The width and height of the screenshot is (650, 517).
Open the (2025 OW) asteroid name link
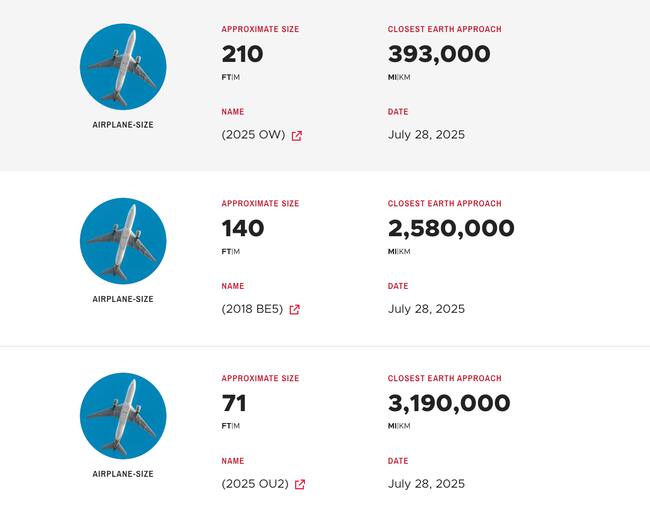coord(253,135)
